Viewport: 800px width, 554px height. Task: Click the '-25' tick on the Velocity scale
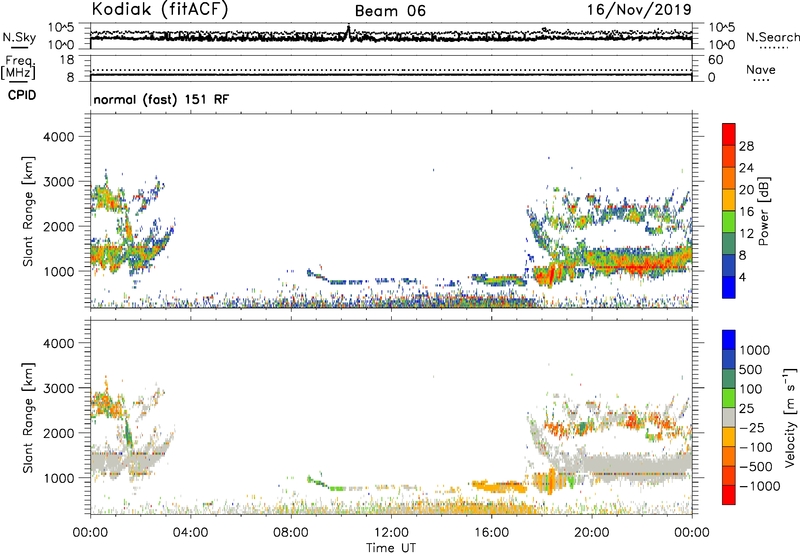point(752,428)
